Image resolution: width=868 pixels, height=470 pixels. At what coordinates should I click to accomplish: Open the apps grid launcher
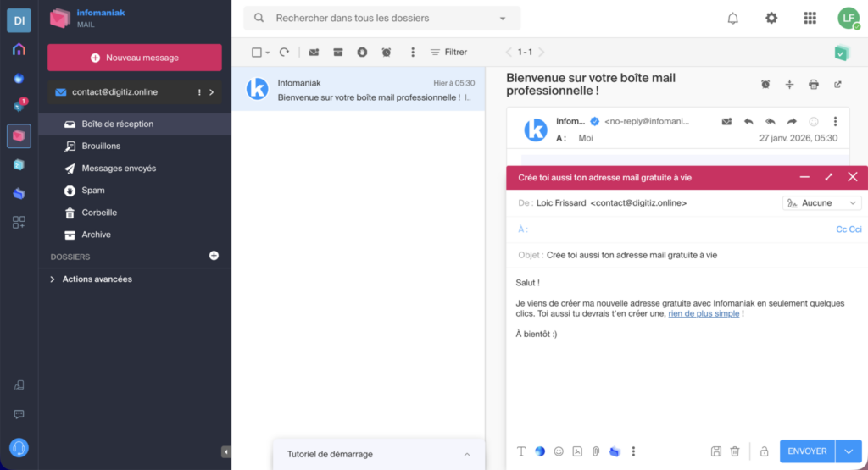[x=810, y=19]
